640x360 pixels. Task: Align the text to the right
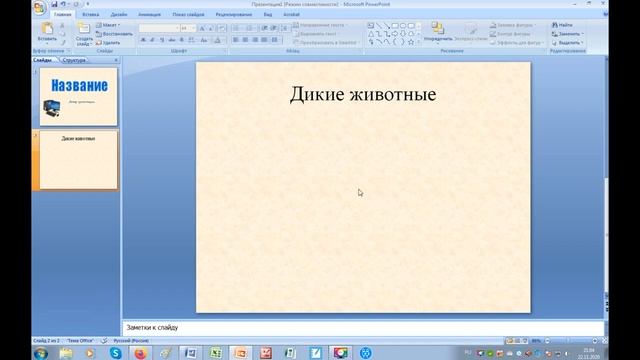255,40
